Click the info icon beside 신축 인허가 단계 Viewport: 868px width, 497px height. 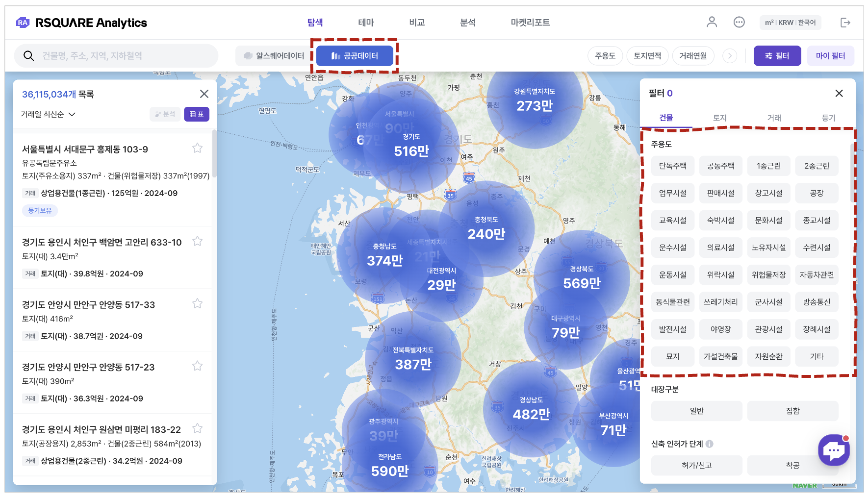[x=710, y=444]
